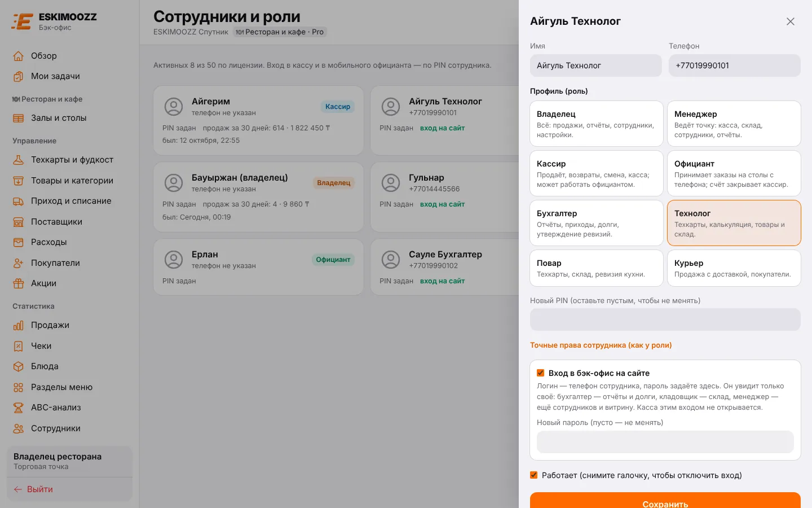
Task: Focus the Имя input field
Action: click(x=596, y=65)
